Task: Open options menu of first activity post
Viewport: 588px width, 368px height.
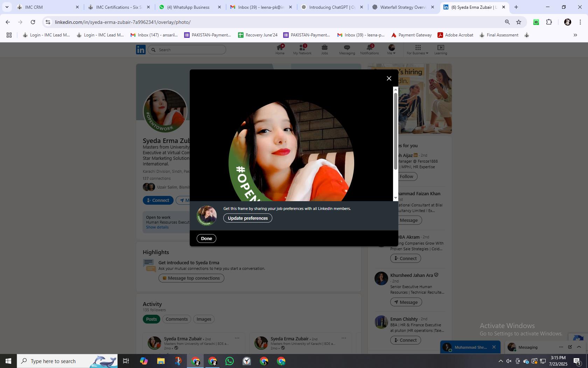Action: click(237, 338)
